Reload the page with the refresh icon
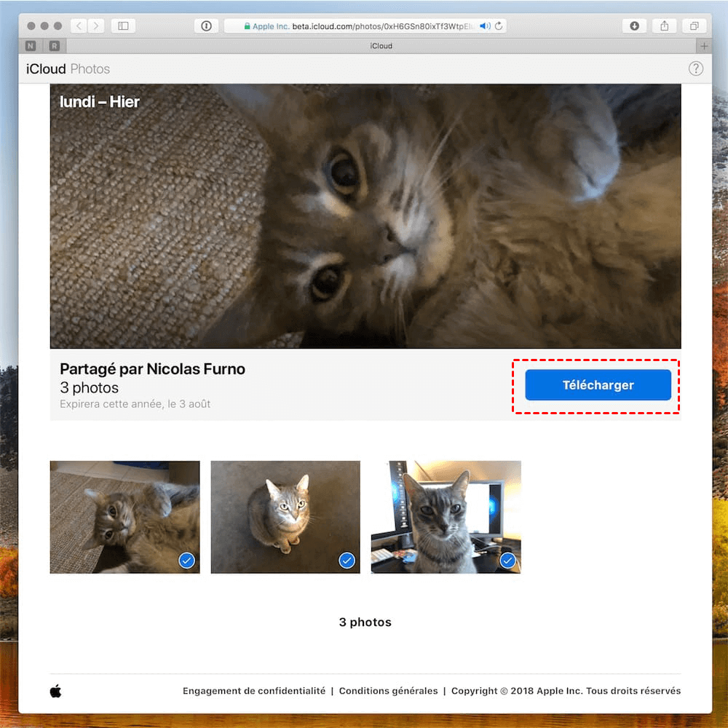Screen dimensions: 728x728 click(x=499, y=26)
